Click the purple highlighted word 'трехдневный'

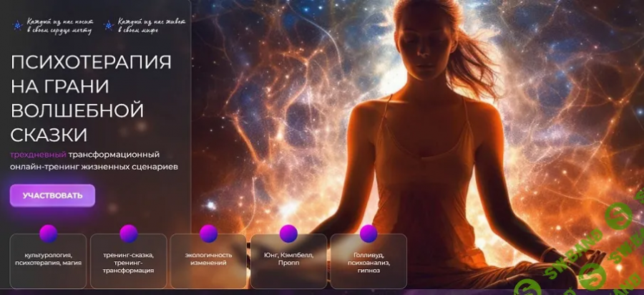[38, 155]
